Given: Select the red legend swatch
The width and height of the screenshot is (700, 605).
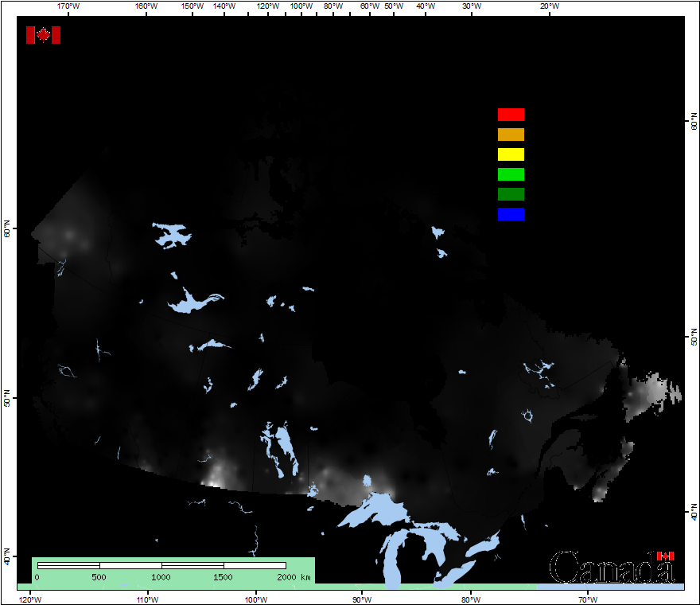Looking at the screenshot, I should pos(511,115).
